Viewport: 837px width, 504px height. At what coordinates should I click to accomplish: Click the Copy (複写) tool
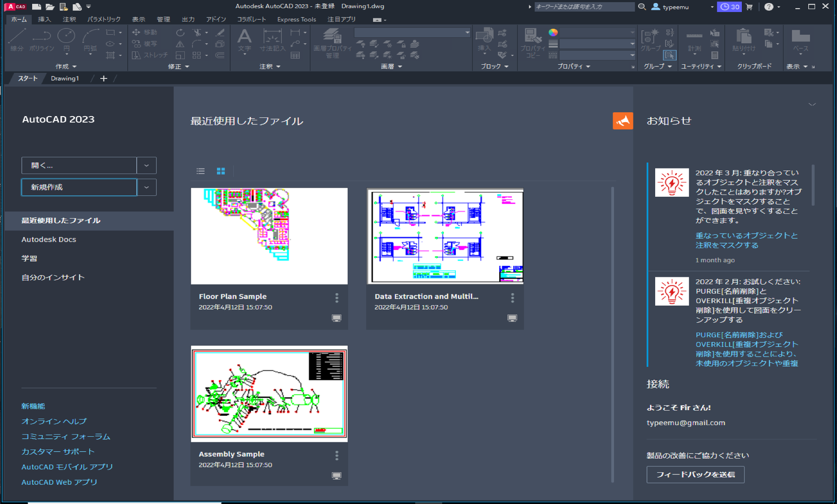[x=145, y=44]
